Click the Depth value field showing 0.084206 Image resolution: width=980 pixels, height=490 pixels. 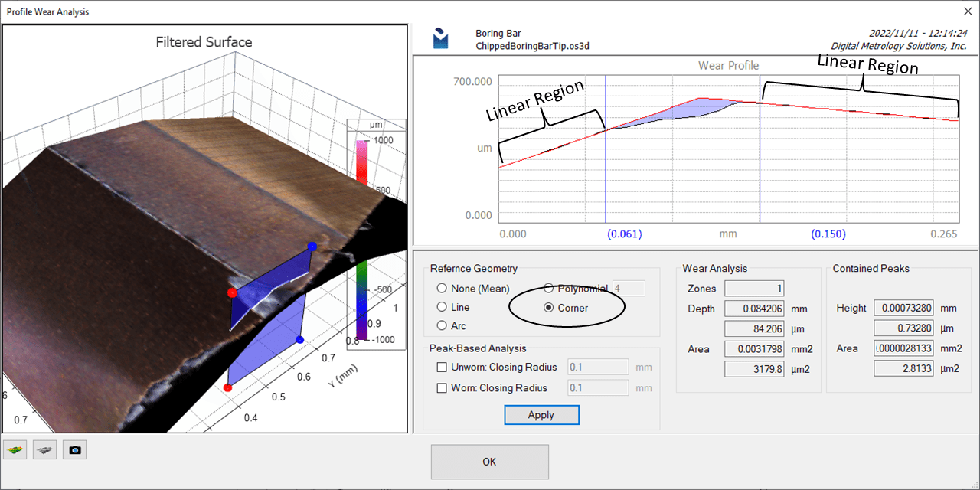tap(753, 308)
